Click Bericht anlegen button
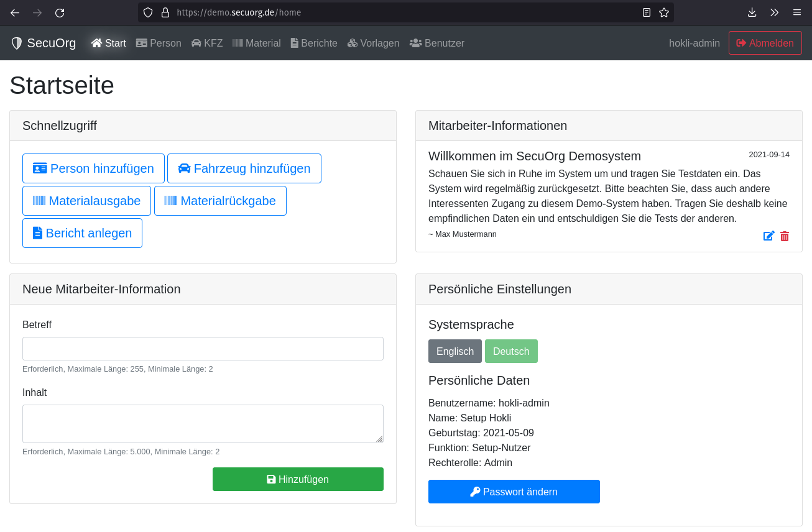 coord(82,233)
